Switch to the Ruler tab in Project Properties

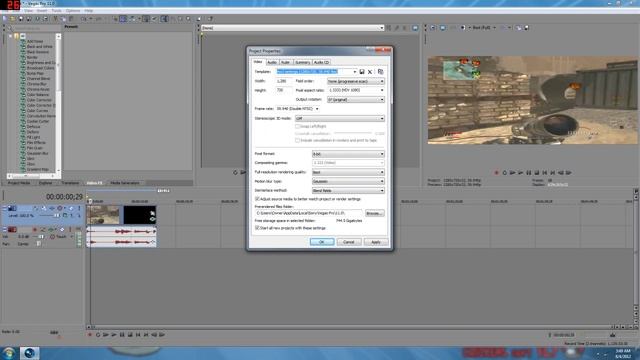point(286,62)
